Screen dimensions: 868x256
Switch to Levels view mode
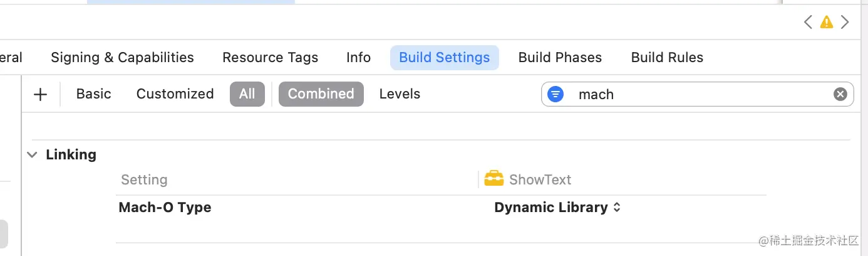400,94
